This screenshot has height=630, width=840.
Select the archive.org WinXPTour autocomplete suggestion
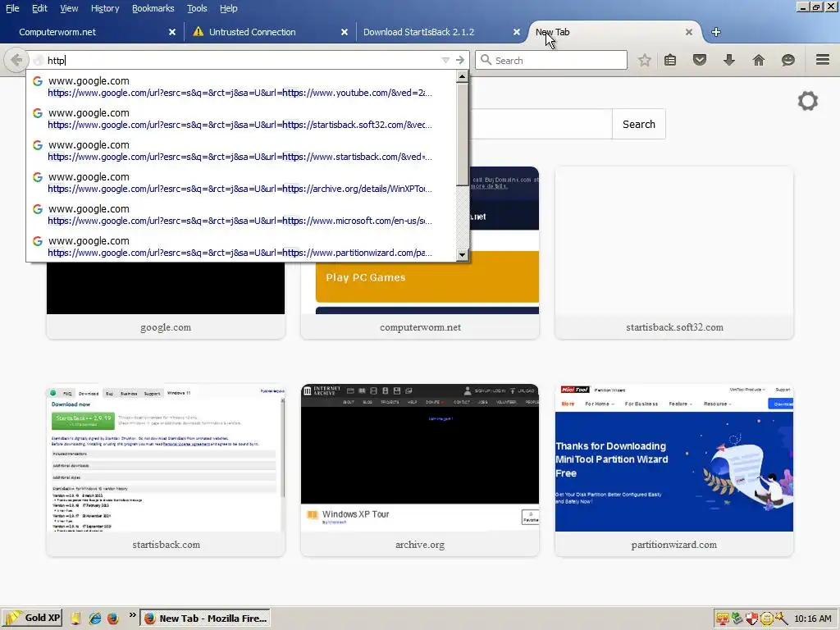coord(241,183)
